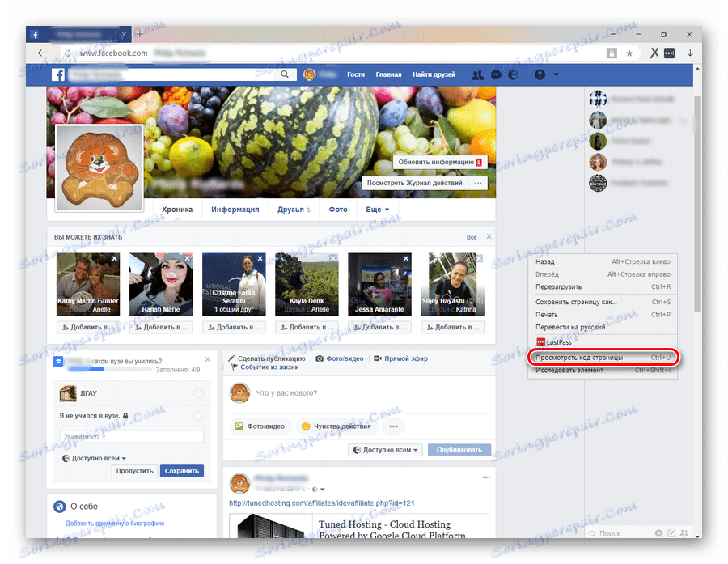Open the Хроника tab
Viewport: 728px width, 564px height.
point(177,210)
